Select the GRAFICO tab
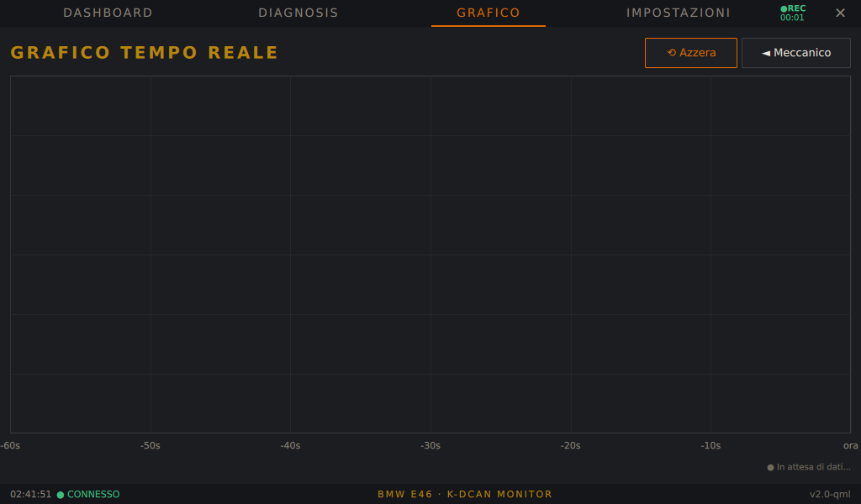 pos(489,13)
